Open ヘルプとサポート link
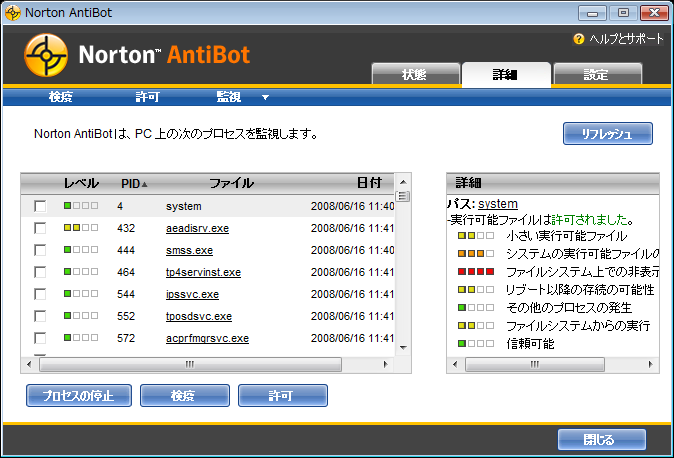This screenshot has height=458, width=674. tap(627, 39)
